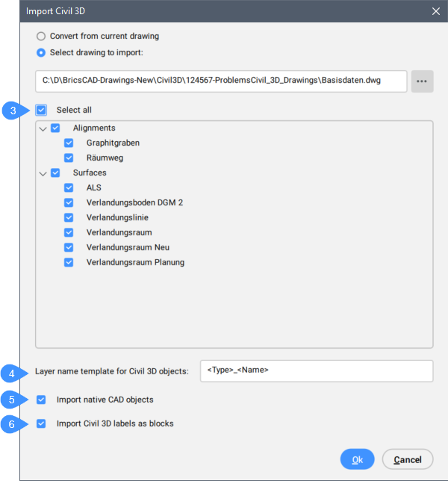Toggle the Select all checkbox
Image resolution: width=448 pixels, height=481 pixels.
pyautogui.click(x=42, y=110)
